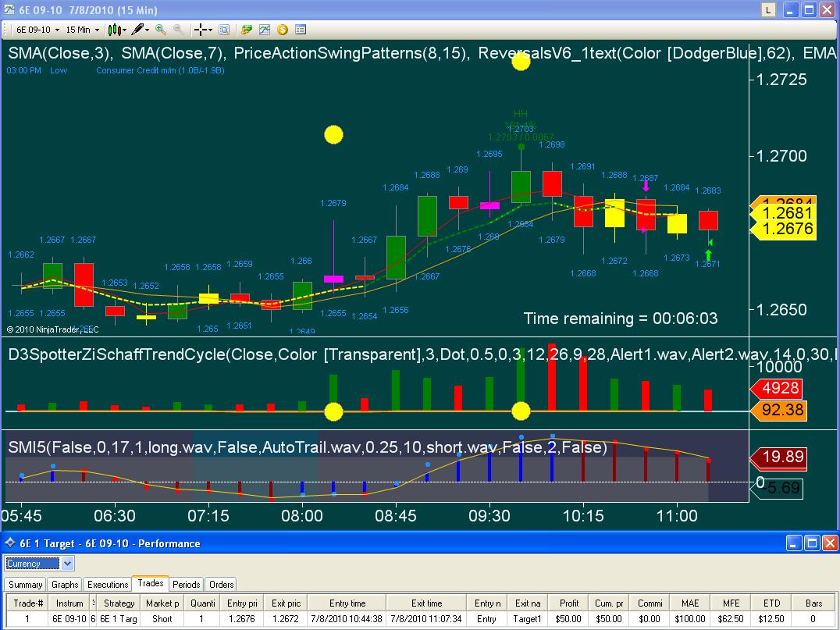This screenshot has height=630, width=840.
Task: Sort by Trade-# column header
Action: pos(28,603)
